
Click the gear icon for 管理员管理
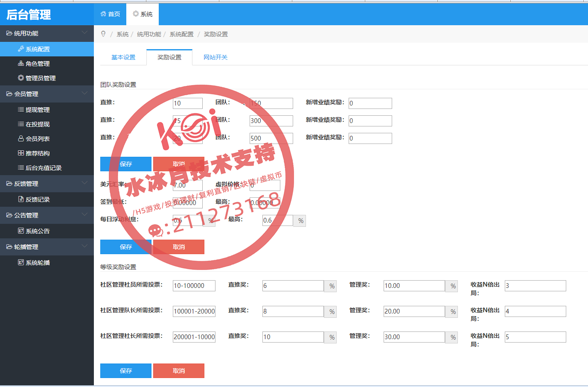click(x=20, y=78)
